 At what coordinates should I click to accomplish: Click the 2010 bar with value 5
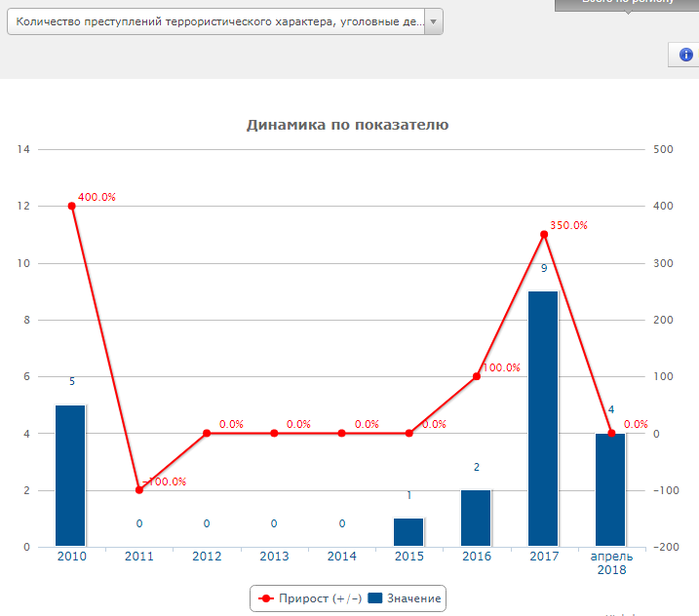(70, 476)
